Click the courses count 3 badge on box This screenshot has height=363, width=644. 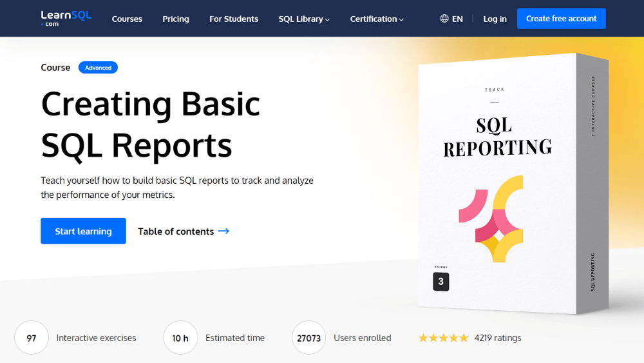point(440,282)
